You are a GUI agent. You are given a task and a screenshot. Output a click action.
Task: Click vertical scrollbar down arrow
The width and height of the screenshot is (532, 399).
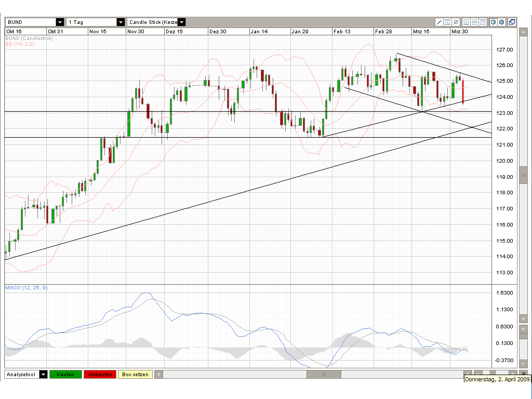point(523,320)
